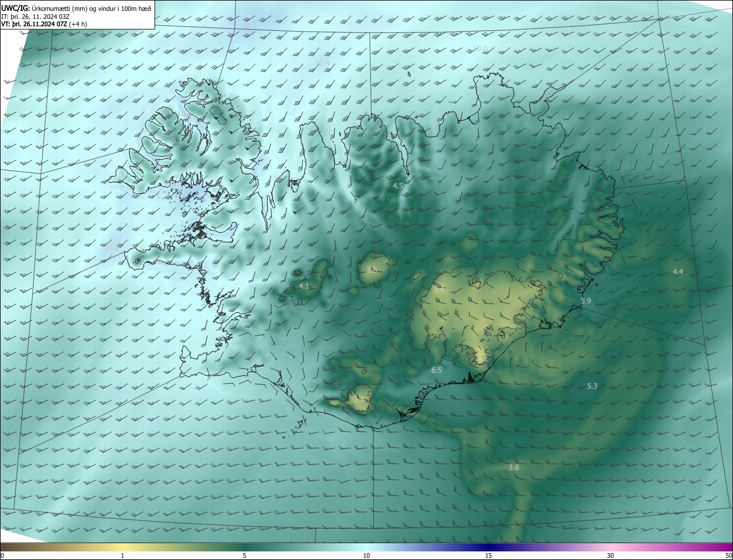Click the 10.4 value label on the map

click(323, 63)
